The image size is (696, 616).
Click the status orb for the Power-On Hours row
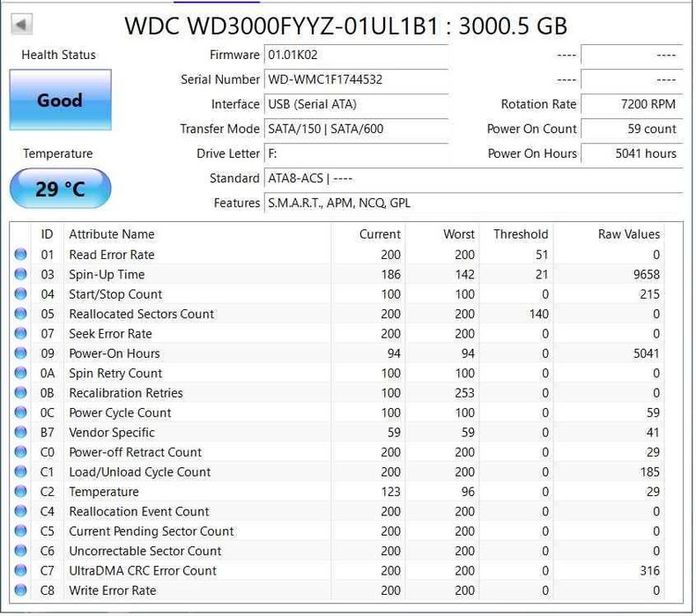pos(20,353)
